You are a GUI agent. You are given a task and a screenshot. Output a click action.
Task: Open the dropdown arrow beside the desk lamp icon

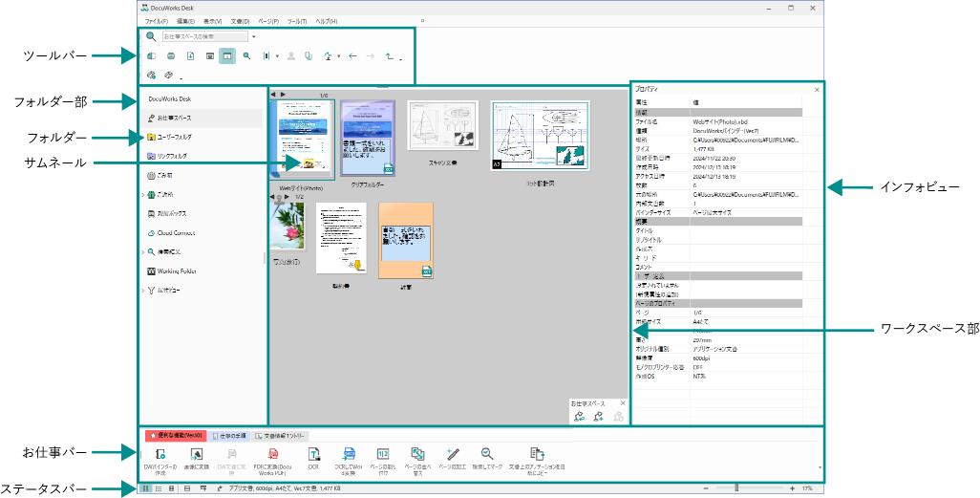coord(338,56)
